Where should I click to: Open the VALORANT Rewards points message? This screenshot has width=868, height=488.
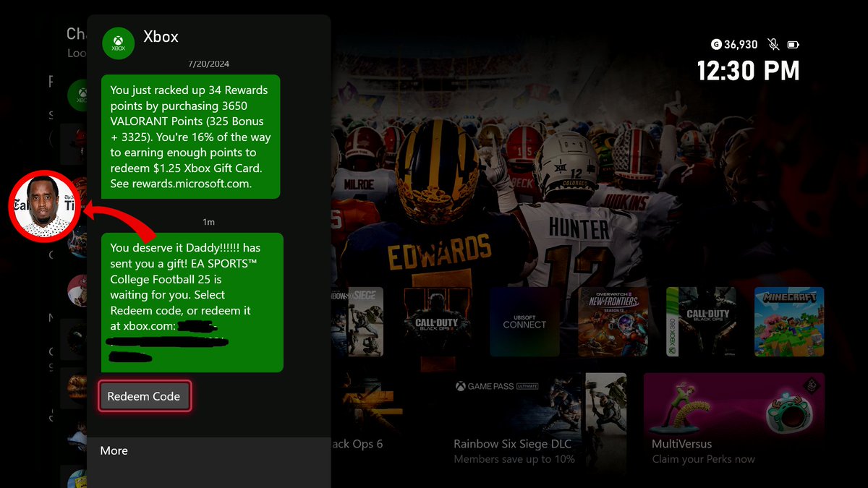tap(190, 137)
